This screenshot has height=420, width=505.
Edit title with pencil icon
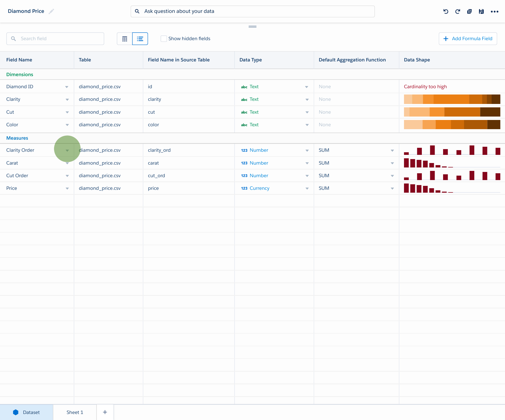click(51, 11)
